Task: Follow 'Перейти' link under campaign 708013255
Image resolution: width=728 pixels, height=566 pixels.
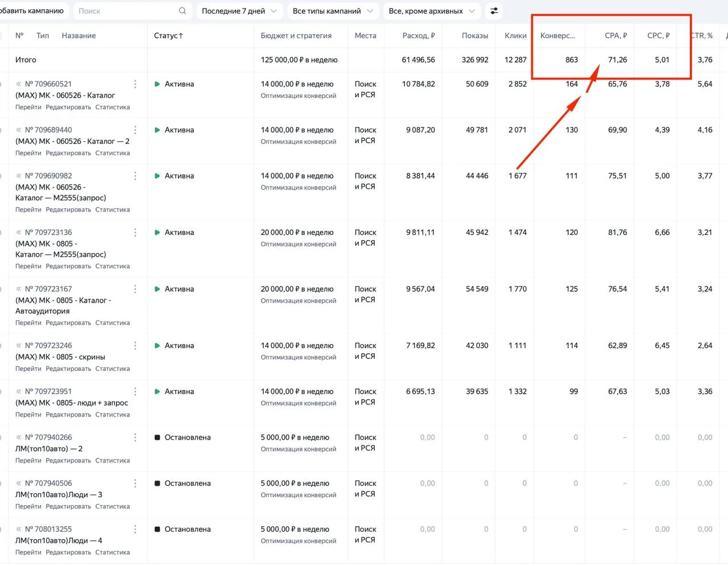Action: (x=28, y=553)
